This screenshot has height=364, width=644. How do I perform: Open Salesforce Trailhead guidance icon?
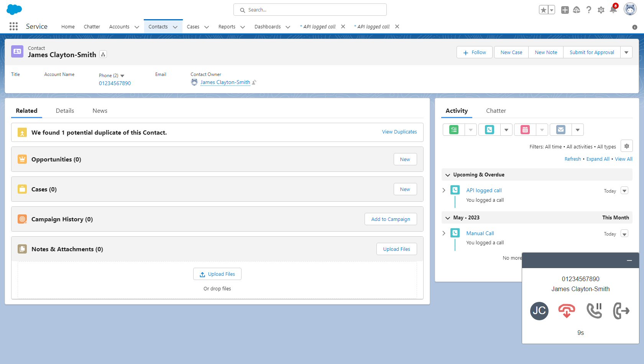(577, 10)
